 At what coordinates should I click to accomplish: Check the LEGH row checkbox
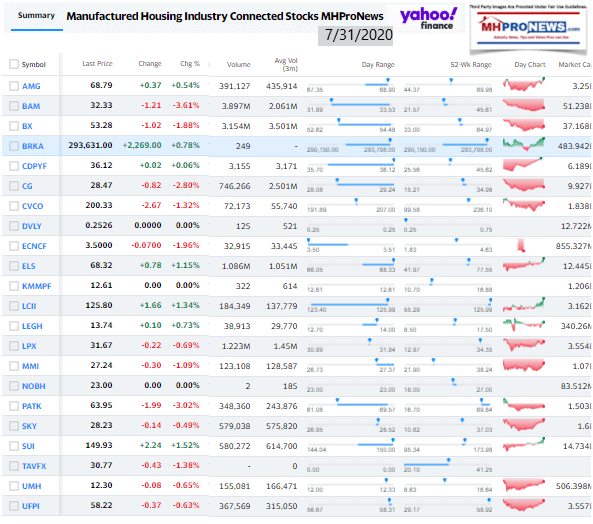click(14, 326)
